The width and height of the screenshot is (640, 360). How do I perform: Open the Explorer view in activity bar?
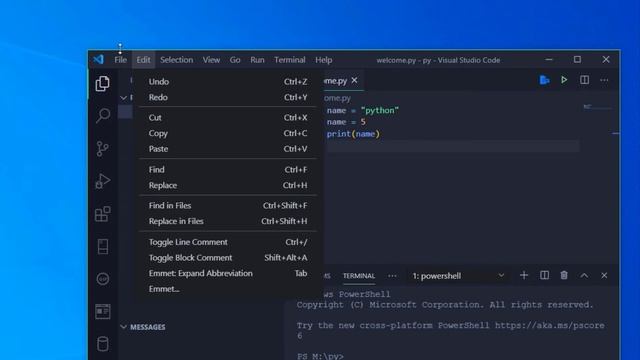(102, 84)
